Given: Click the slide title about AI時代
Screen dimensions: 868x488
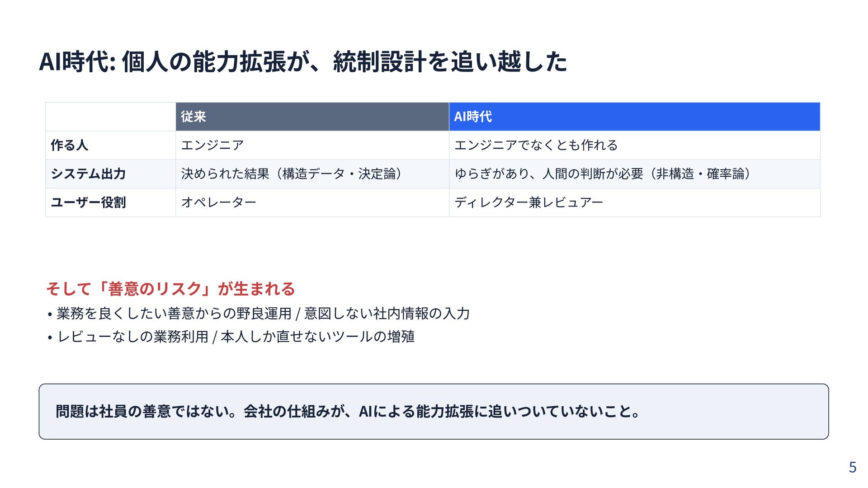Looking at the screenshot, I should pyautogui.click(x=303, y=62).
